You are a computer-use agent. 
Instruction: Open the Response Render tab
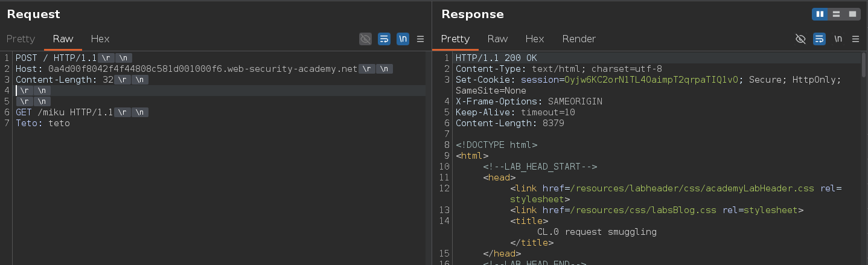click(579, 39)
